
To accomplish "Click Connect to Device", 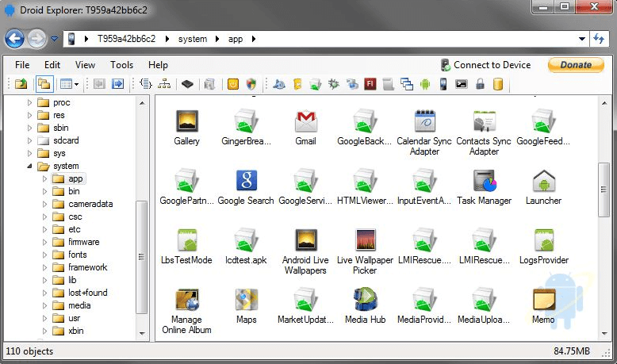I will (485, 65).
